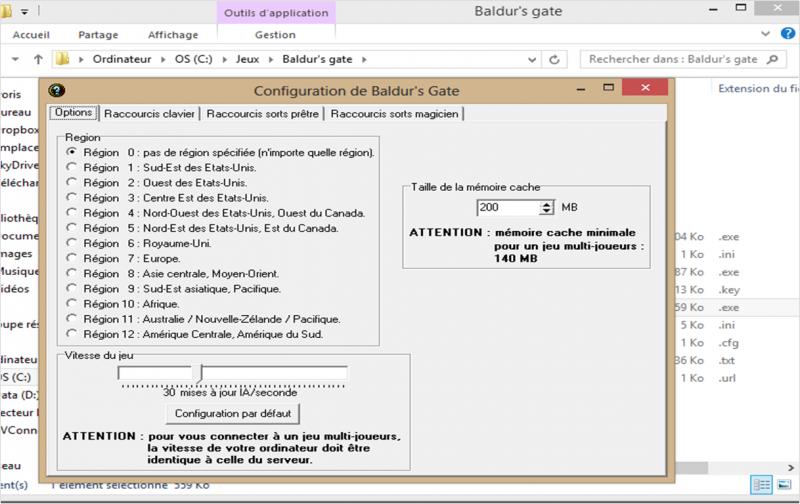Open quick access toolbar dropdown arrow
This screenshot has width=800, height=504.
tap(24, 11)
